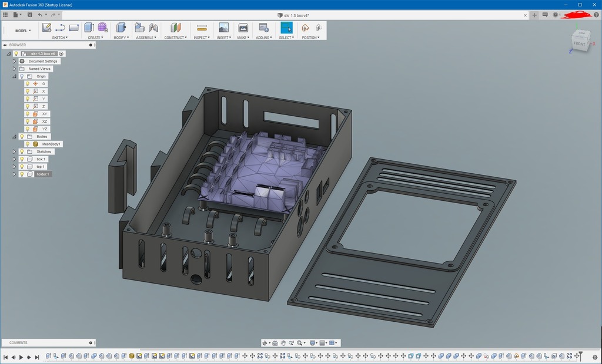Jump to timeline beginning
The height and width of the screenshot is (364, 602).
click(x=5, y=357)
